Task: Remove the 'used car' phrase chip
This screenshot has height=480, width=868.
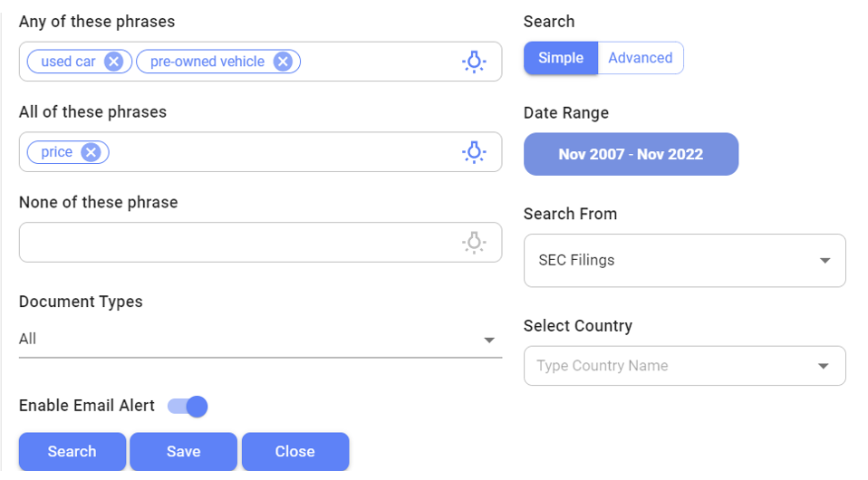Action: [113, 62]
